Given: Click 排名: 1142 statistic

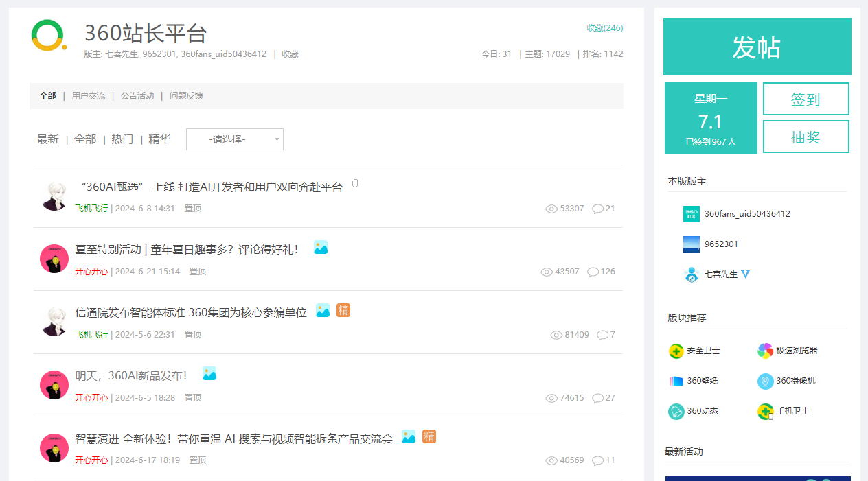Looking at the screenshot, I should 603,54.
